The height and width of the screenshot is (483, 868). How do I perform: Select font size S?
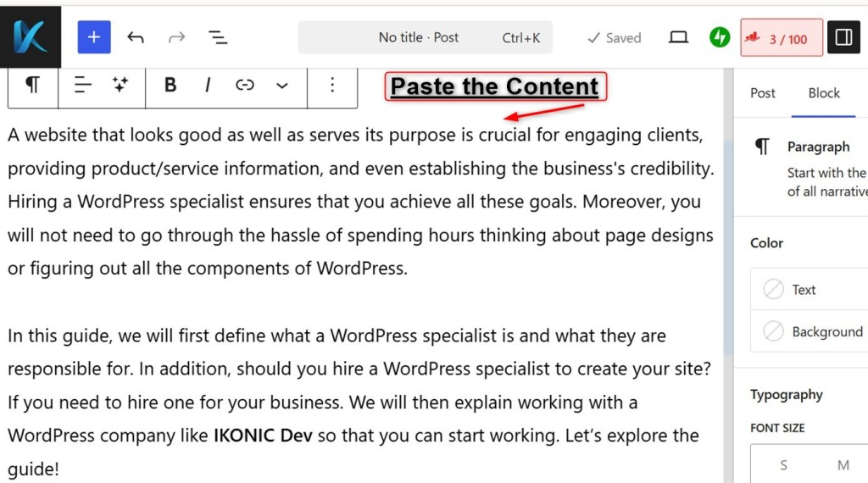783,465
